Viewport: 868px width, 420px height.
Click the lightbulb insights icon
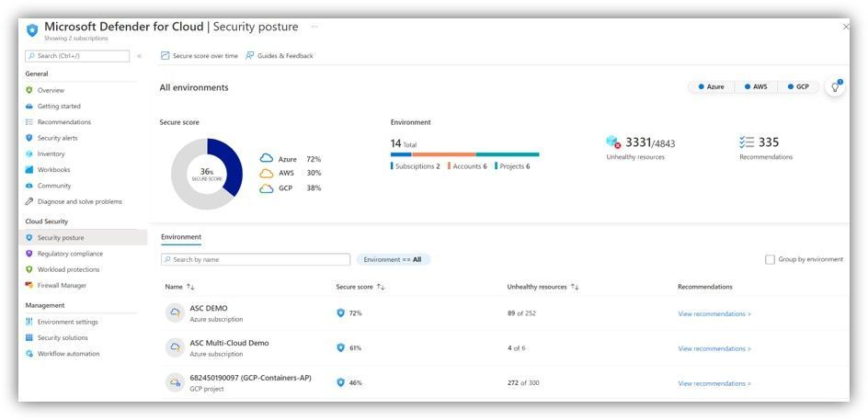coord(835,87)
